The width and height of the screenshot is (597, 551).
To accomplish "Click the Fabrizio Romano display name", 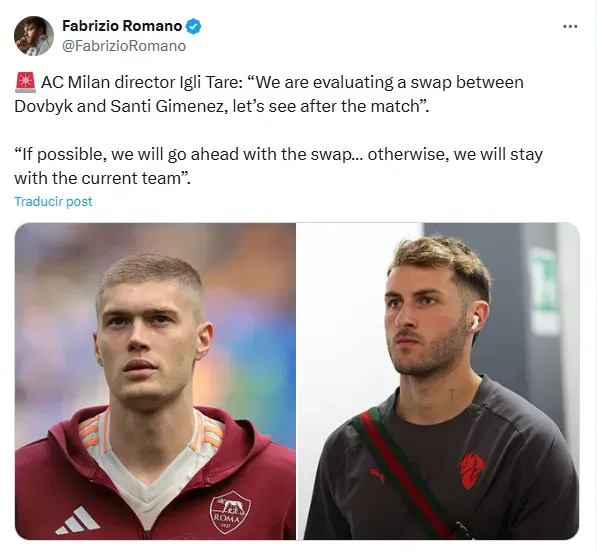I will (122, 26).
